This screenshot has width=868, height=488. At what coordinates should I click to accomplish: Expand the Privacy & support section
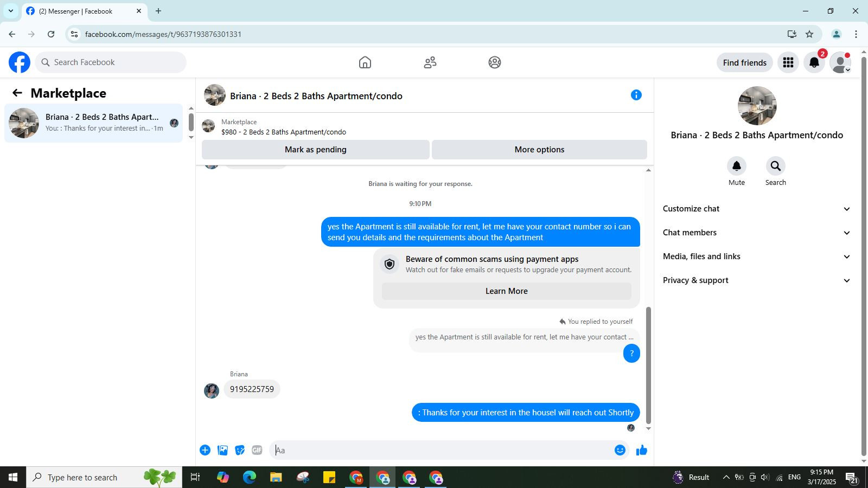click(x=757, y=280)
